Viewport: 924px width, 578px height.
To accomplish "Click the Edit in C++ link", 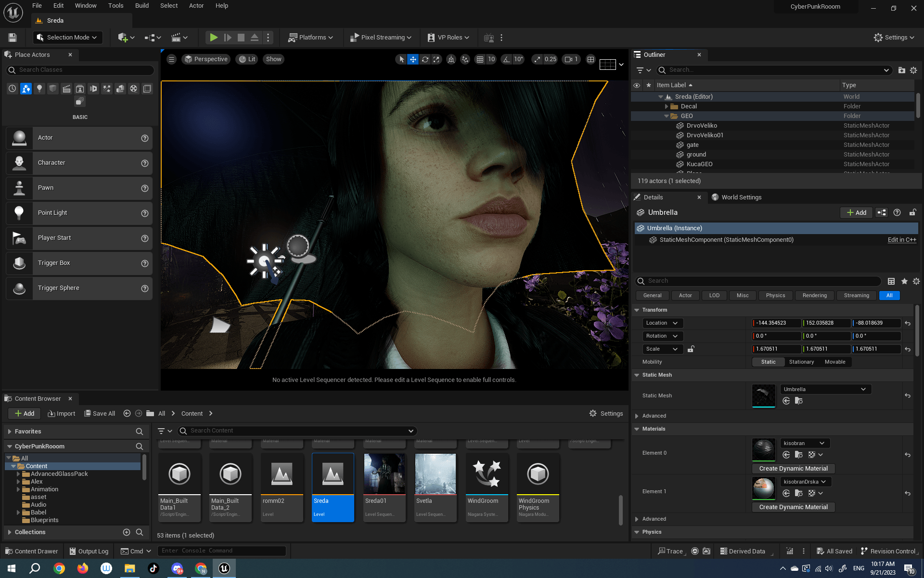I will pos(902,240).
